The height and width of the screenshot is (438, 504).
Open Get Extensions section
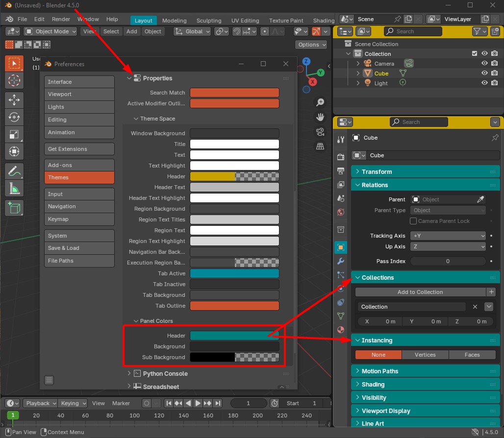[79, 149]
